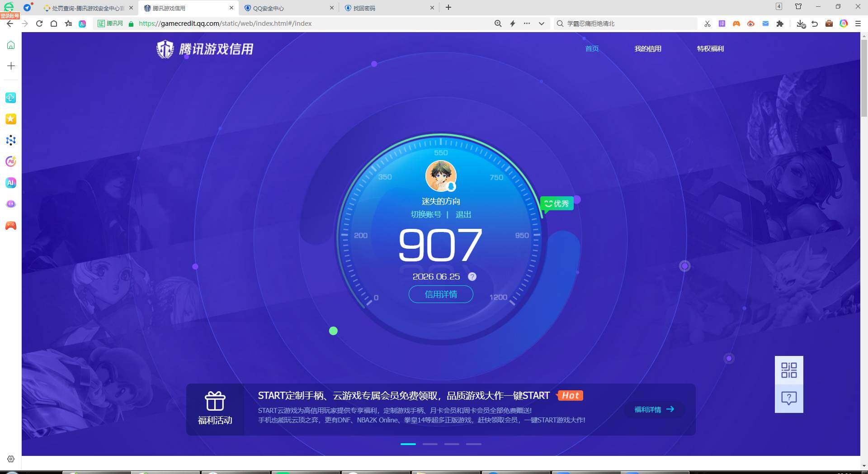Open the three-dots more options
The width and height of the screenshot is (868, 474).
click(527, 24)
